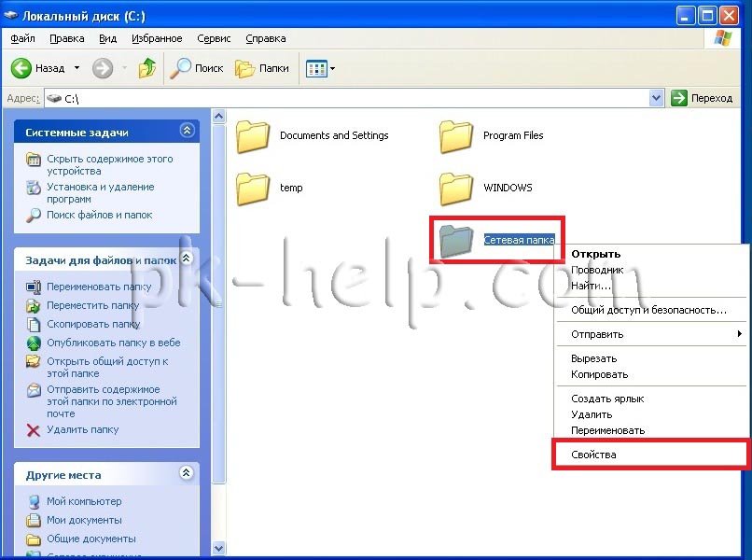The width and height of the screenshot is (752, 560).
Task: Open the Documents and Settings folder icon
Action: [x=253, y=136]
